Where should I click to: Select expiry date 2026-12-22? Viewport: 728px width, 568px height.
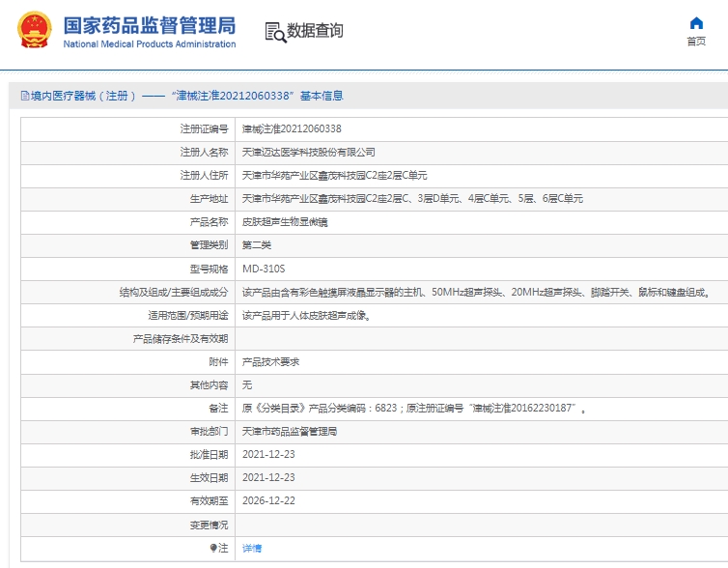[x=268, y=500]
